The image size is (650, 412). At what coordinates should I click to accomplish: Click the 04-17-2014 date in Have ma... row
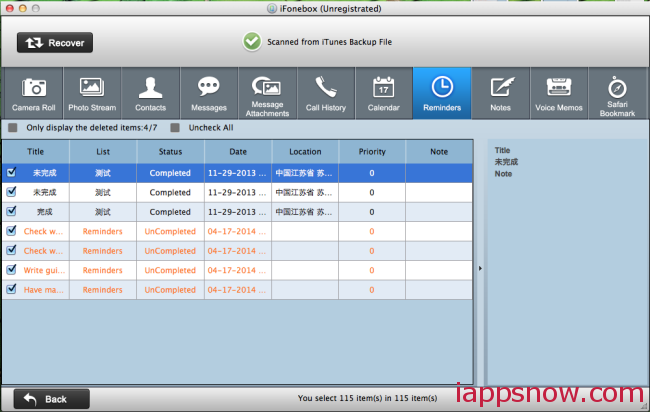click(237, 290)
